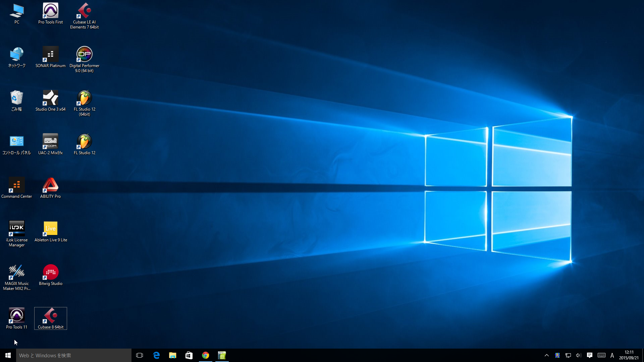Select the FL Studio 12 shortcut without 64bit
The height and width of the screenshot is (362, 644).
[84, 144]
